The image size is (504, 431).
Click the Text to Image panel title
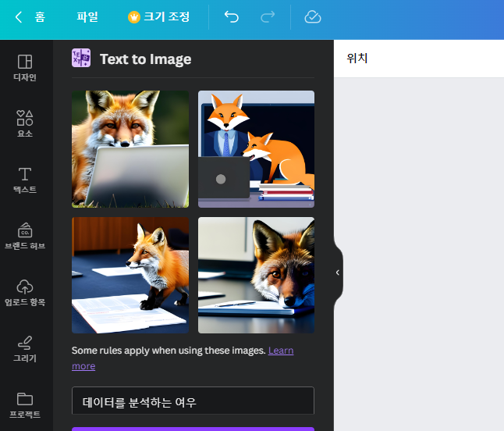tap(146, 59)
